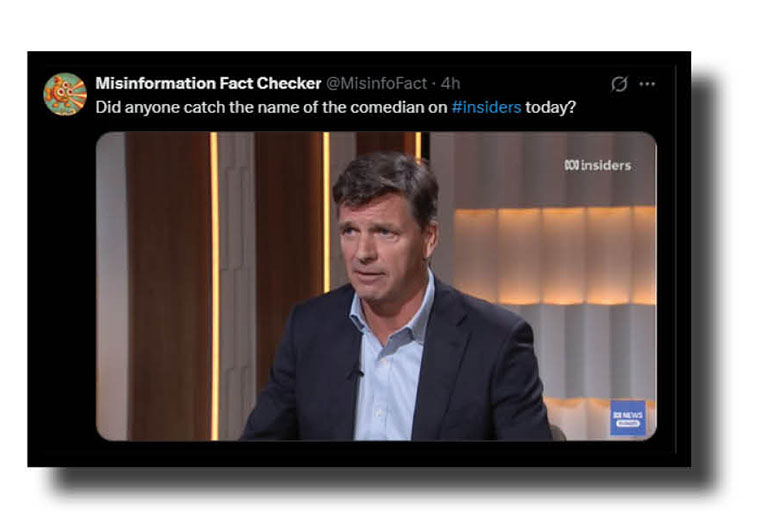Click the Misinformation Fact Checker profile avatar
The height and width of the screenshot is (526, 765).
(x=65, y=94)
